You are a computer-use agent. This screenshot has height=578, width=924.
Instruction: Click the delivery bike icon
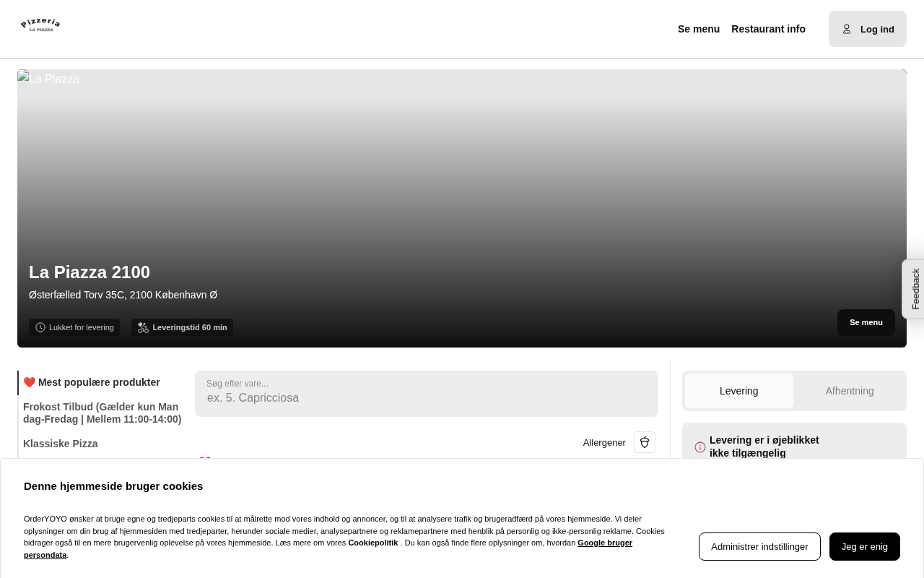pos(143,327)
